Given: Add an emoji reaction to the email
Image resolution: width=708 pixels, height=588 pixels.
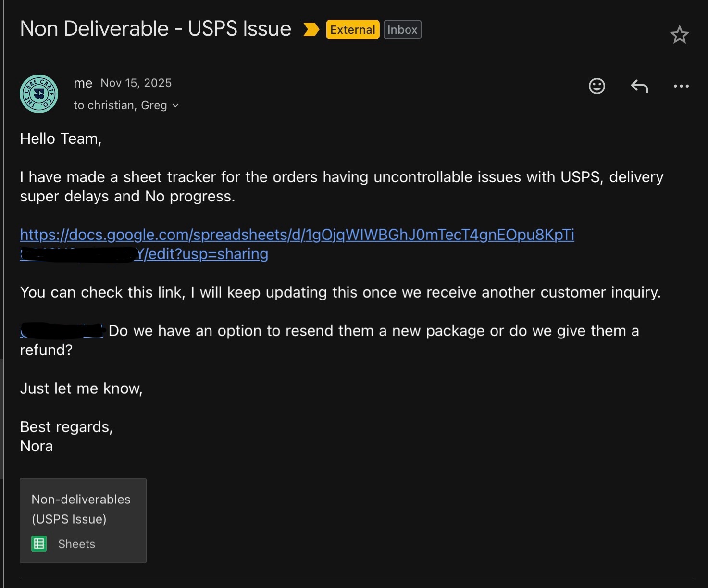Looking at the screenshot, I should coord(596,86).
